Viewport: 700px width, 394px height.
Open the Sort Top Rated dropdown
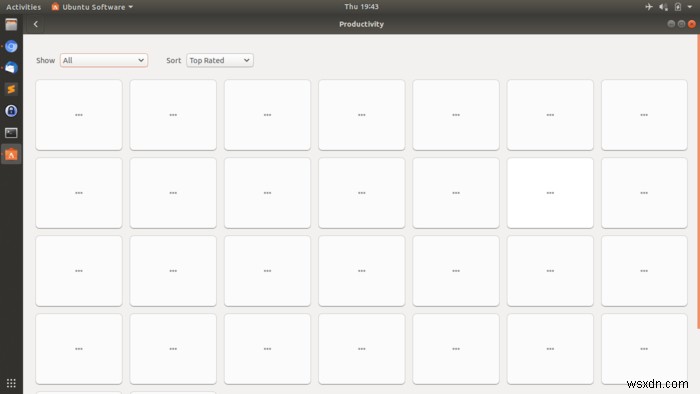click(220, 60)
